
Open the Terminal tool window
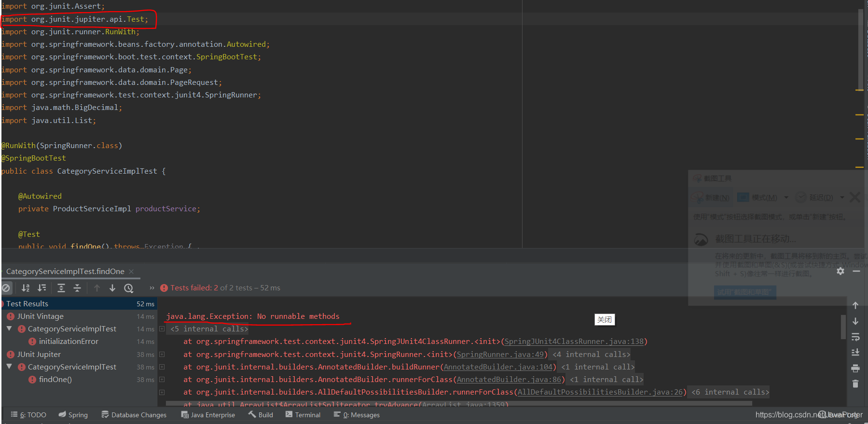pos(303,415)
